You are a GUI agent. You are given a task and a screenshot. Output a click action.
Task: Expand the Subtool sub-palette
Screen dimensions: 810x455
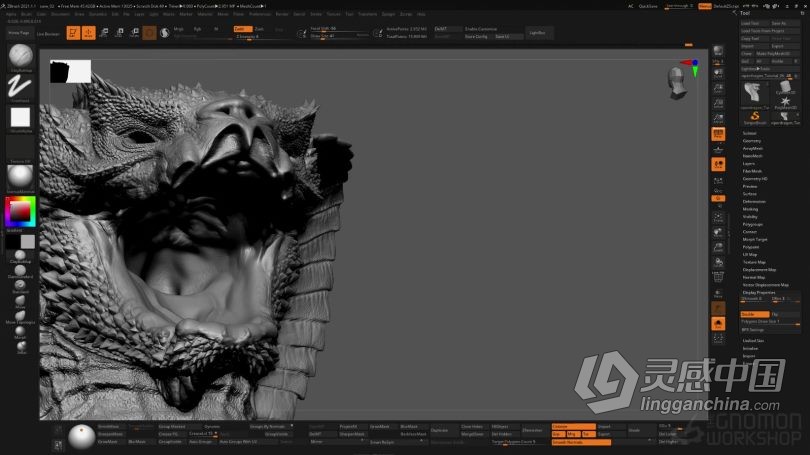pos(749,133)
